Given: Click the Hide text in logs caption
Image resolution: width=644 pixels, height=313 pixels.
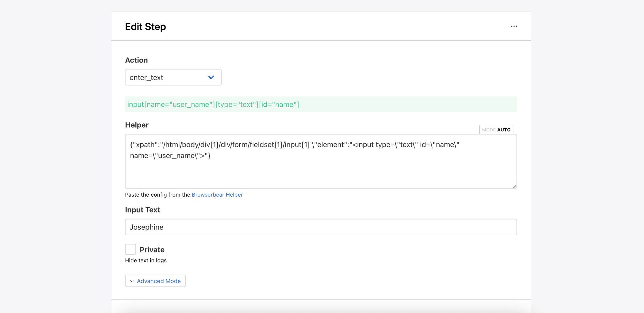Looking at the screenshot, I should pyautogui.click(x=146, y=260).
